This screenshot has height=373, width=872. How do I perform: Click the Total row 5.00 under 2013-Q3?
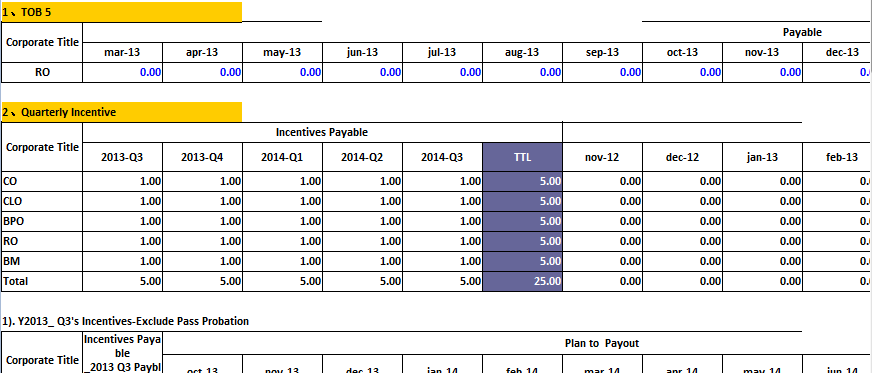[x=122, y=281]
